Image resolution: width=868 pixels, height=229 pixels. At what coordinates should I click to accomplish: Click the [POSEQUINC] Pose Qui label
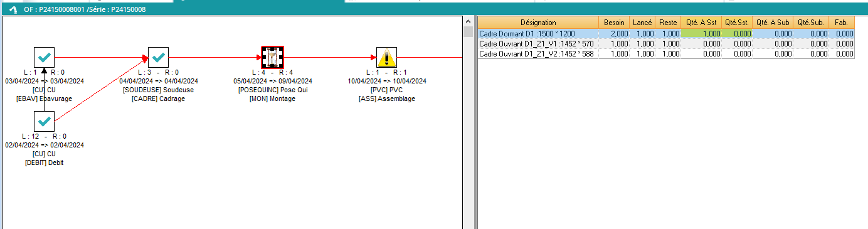point(273,90)
